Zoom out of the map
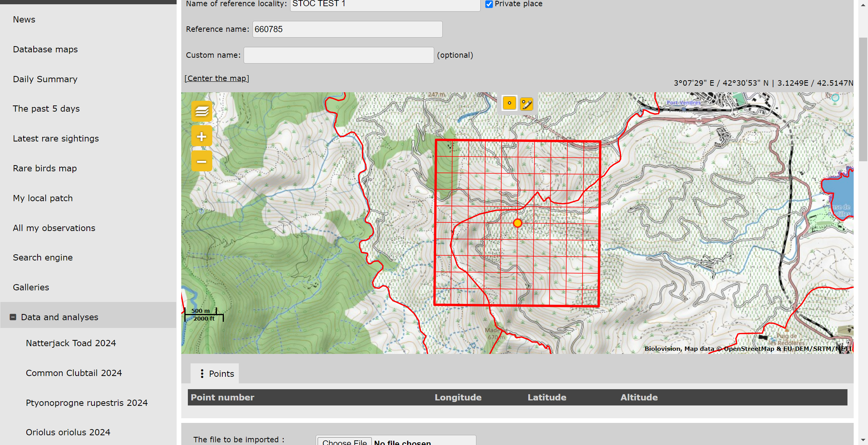868x445 pixels. tap(201, 161)
